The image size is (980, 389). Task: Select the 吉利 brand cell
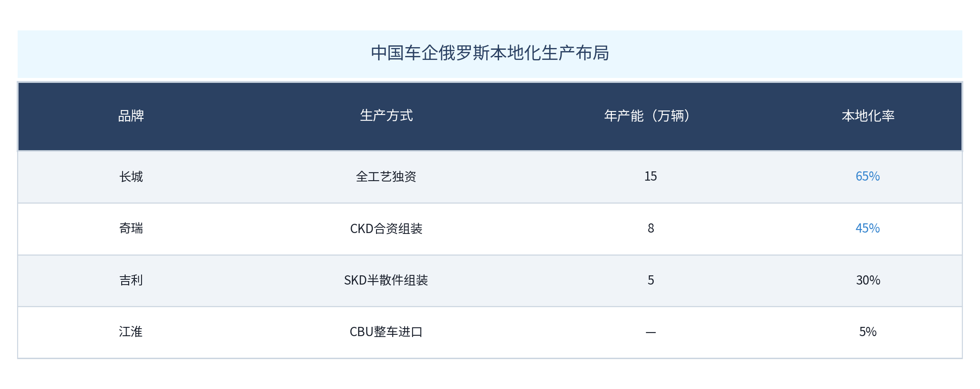(131, 280)
